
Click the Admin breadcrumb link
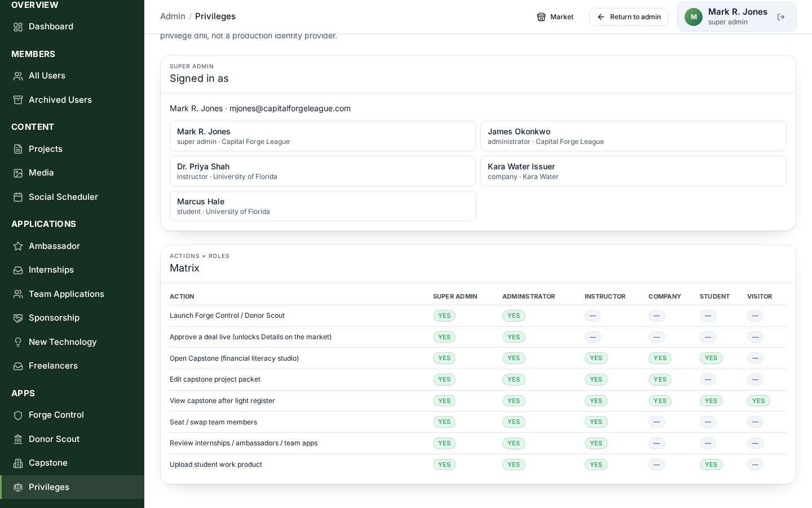173,16
